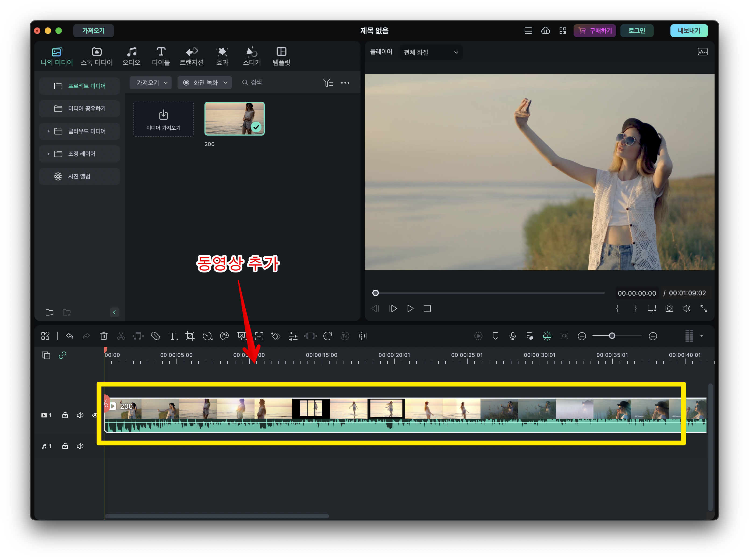Click the undo arrow icon
This screenshot has width=749, height=560.
(x=70, y=336)
